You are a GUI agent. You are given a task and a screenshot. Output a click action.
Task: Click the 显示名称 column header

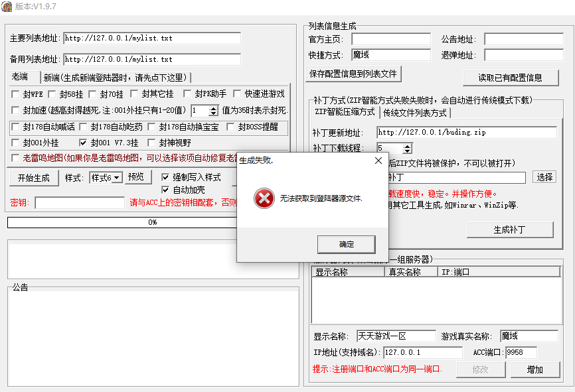[348, 272]
